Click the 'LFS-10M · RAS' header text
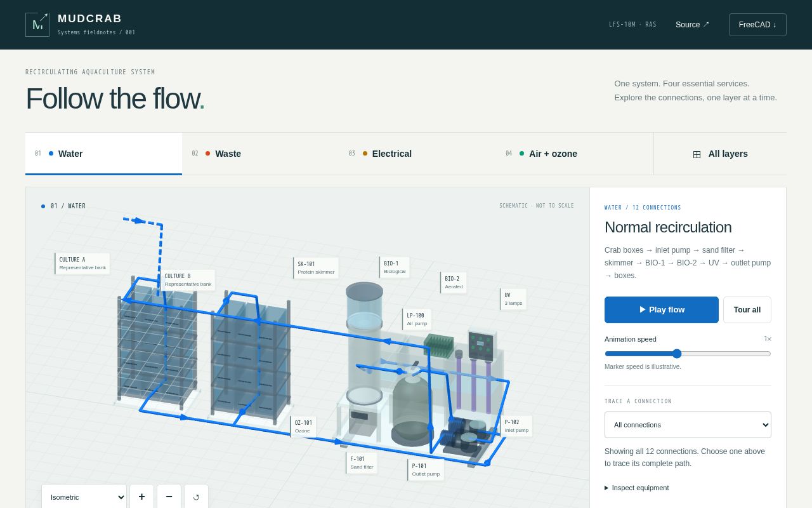The image size is (812, 508). (x=632, y=25)
